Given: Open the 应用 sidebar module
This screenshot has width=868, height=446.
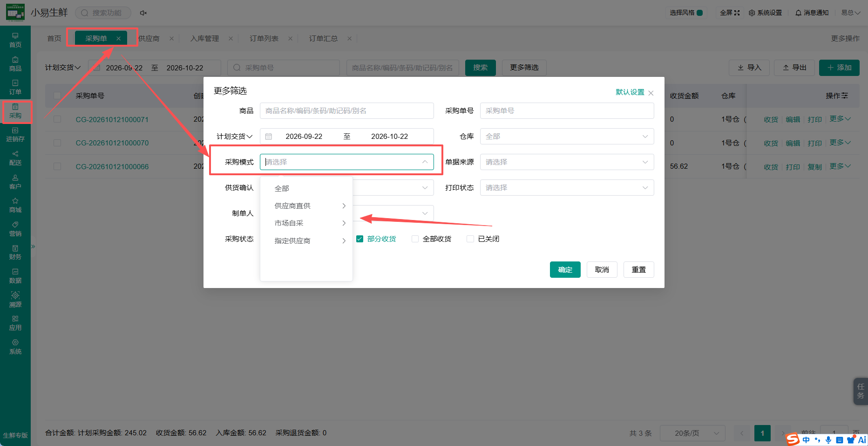Looking at the screenshot, I should click(x=15, y=323).
